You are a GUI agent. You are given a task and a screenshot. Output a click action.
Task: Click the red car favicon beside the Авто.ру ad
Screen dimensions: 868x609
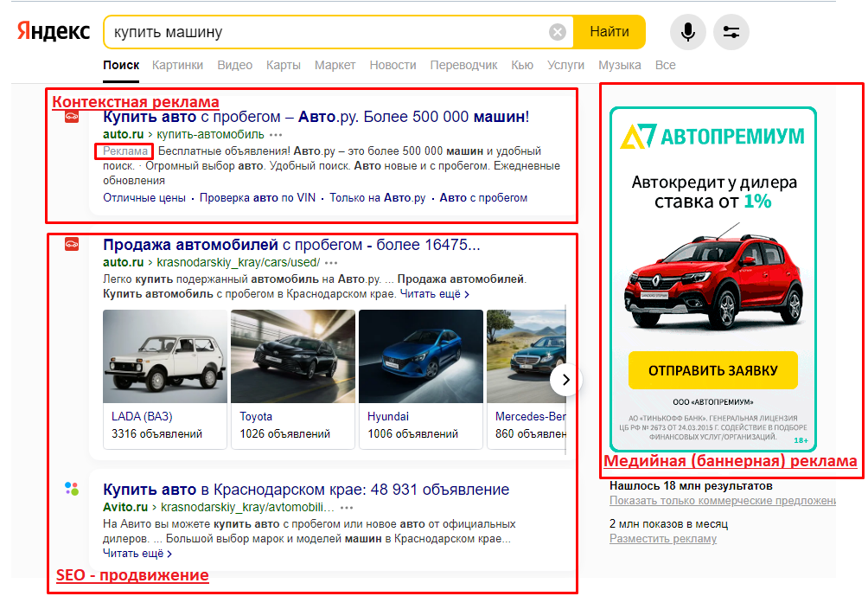click(72, 117)
